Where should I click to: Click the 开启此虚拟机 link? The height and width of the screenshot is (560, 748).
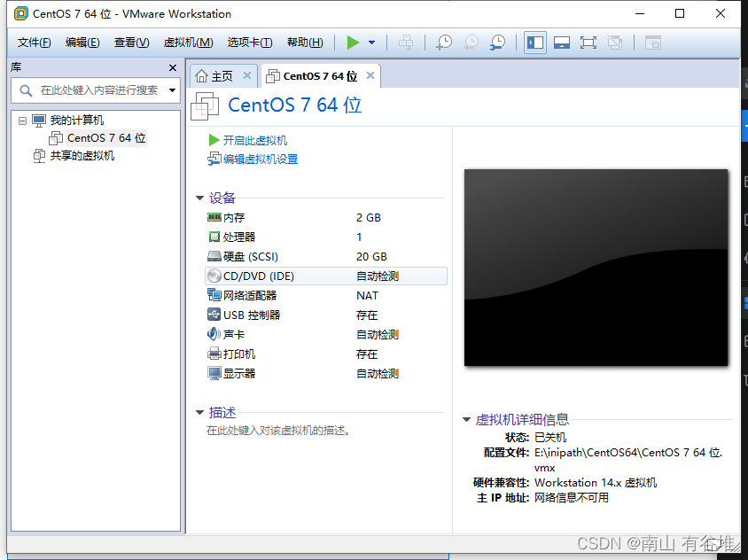(254, 140)
